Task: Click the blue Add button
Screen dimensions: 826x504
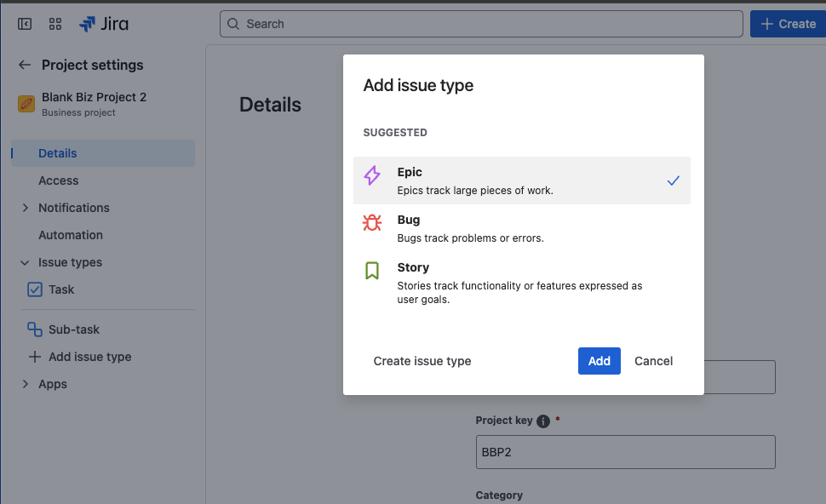Action: 599,361
